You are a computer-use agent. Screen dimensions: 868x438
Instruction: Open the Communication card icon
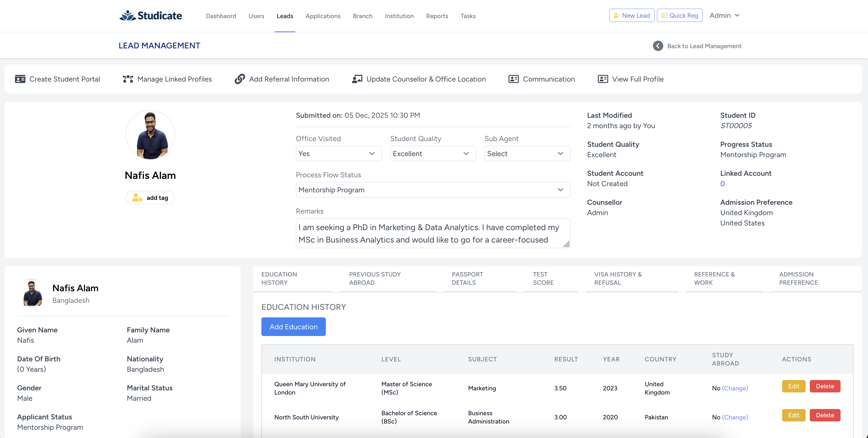(x=513, y=79)
